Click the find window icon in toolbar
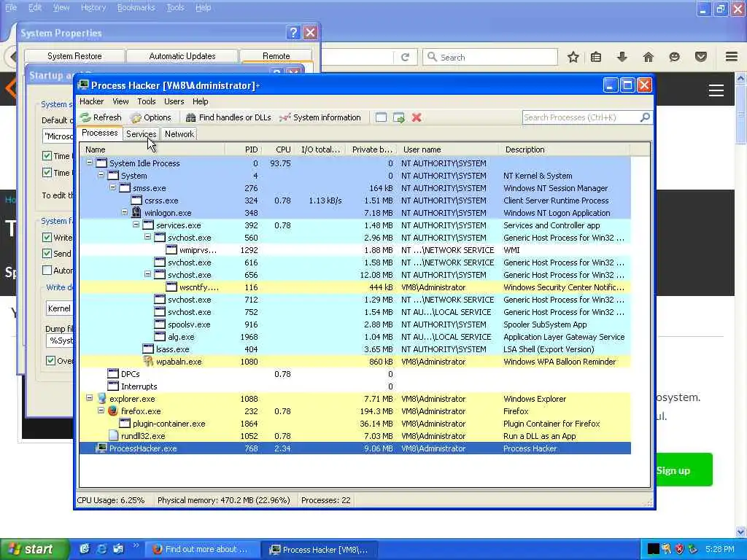 click(381, 117)
